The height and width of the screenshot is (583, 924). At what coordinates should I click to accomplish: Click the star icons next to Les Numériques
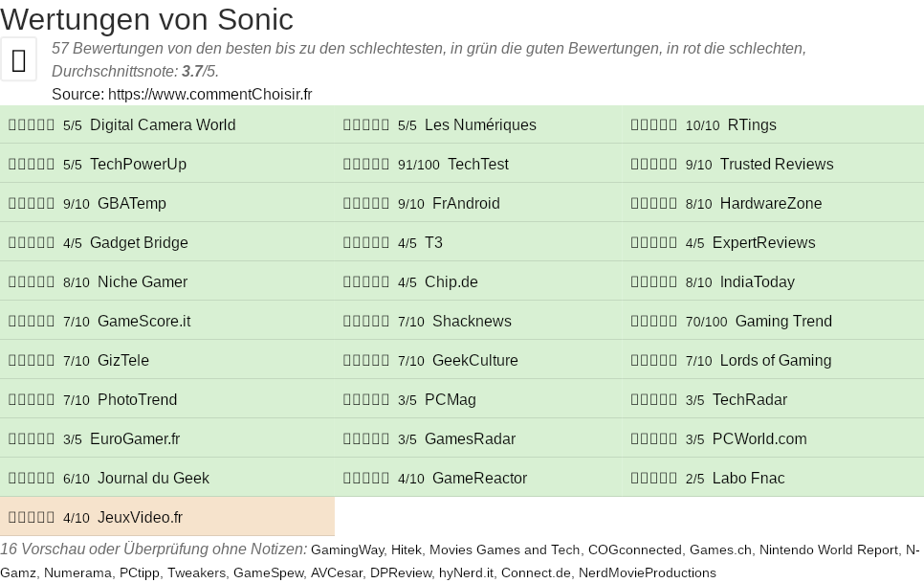pyautogui.click(x=366, y=125)
